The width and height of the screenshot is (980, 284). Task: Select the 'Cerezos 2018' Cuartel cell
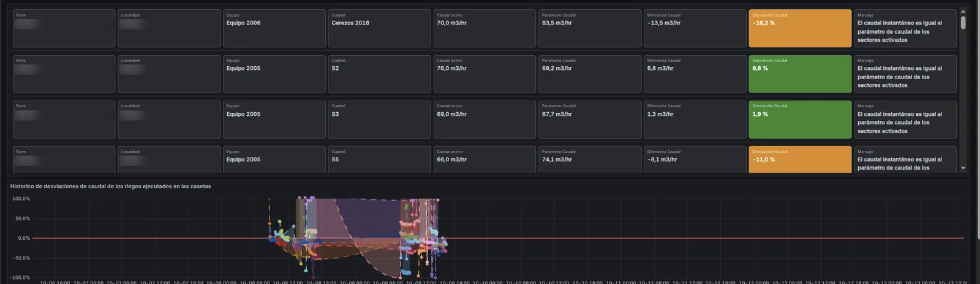(379, 28)
